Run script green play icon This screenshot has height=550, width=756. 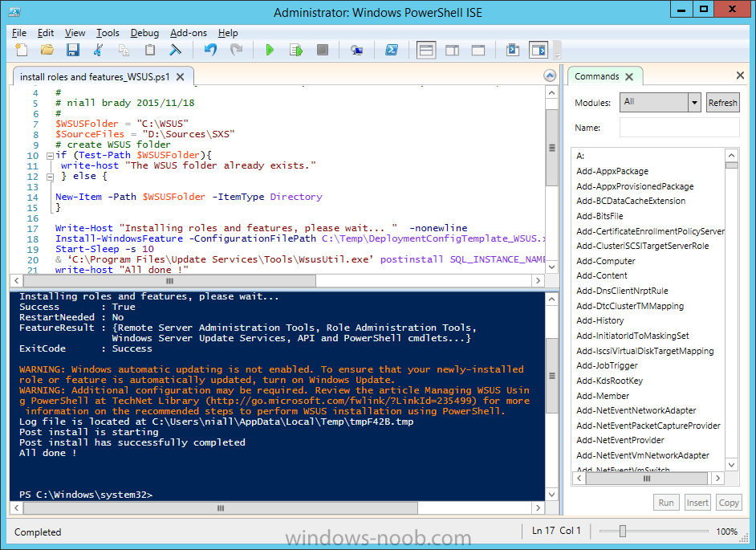pos(270,50)
